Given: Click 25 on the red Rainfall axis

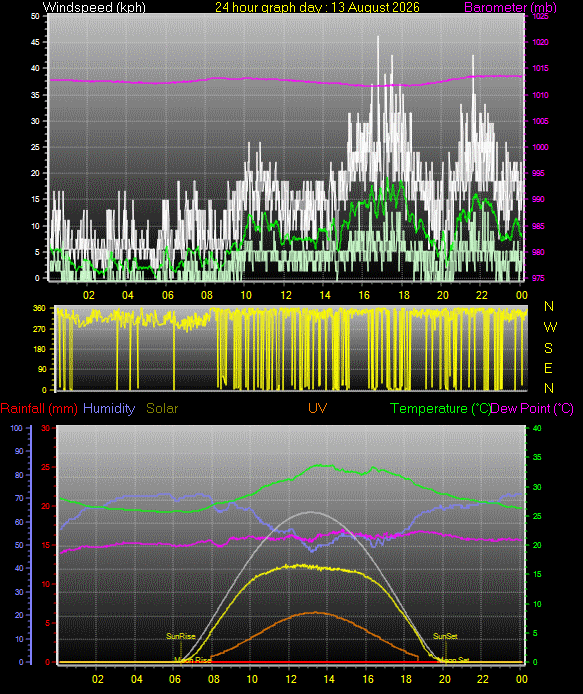Looking at the screenshot, I should (x=46, y=467).
